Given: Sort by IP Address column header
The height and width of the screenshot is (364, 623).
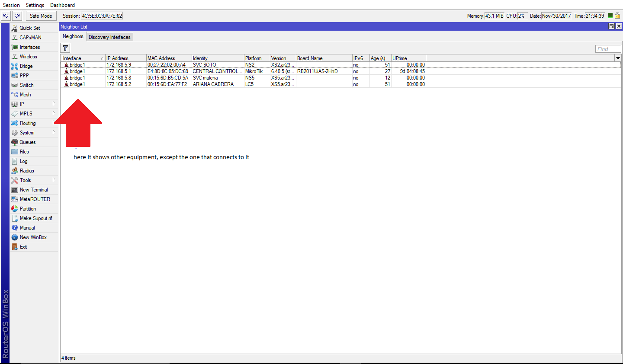Looking at the screenshot, I should coord(125,58).
